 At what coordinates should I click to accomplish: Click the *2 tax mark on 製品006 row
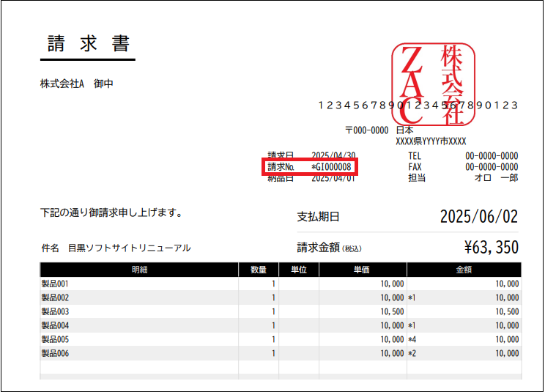pyautogui.click(x=412, y=353)
